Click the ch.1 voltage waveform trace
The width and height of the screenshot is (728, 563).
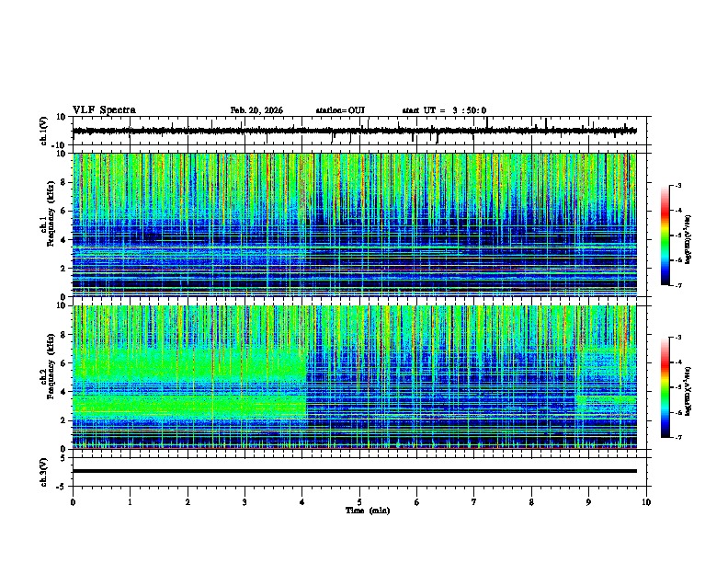(x=354, y=131)
